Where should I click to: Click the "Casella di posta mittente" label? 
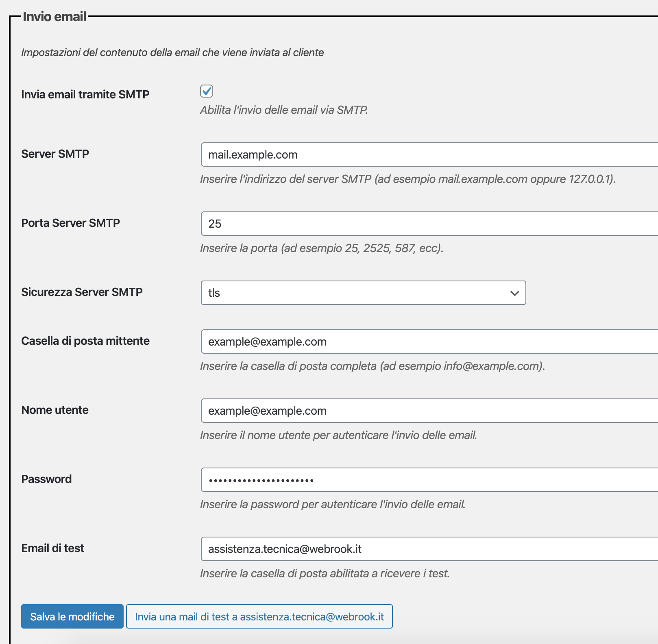tap(85, 341)
